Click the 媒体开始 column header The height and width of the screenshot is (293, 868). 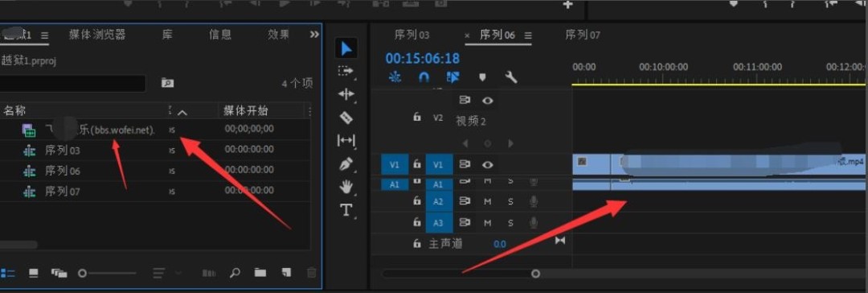click(x=246, y=110)
